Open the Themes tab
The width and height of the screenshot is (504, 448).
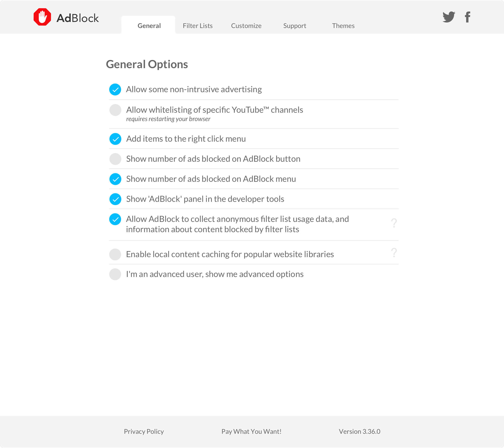pos(343,26)
